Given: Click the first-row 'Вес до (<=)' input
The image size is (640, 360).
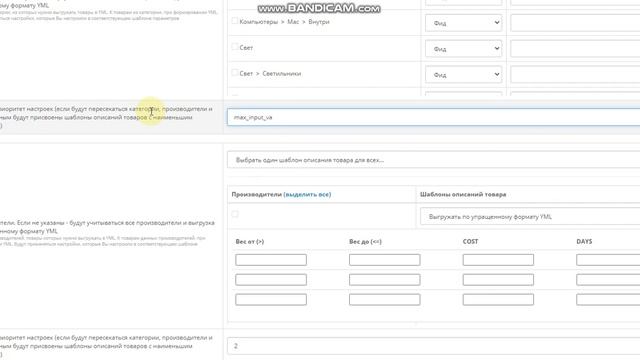Looking at the screenshot, I should pos(384,260).
